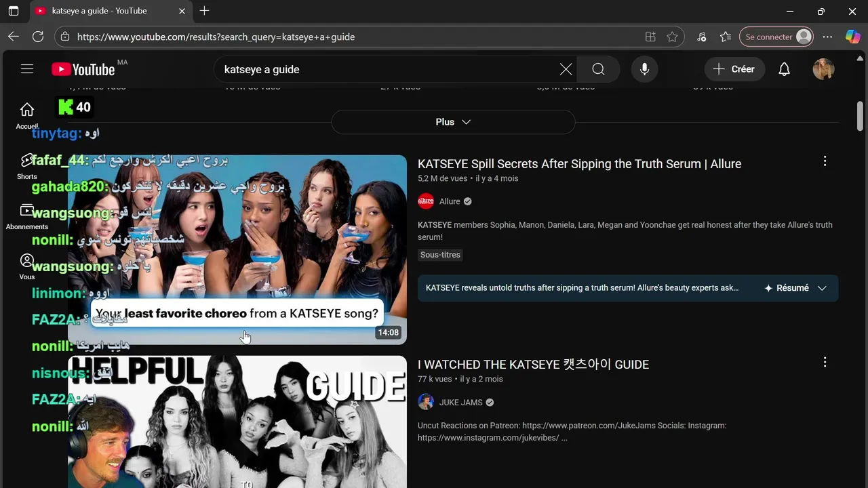The image size is (868, 488).
Task: Open the browser favorites list icon
Action: pyautogui.click(x=726, y=37)
